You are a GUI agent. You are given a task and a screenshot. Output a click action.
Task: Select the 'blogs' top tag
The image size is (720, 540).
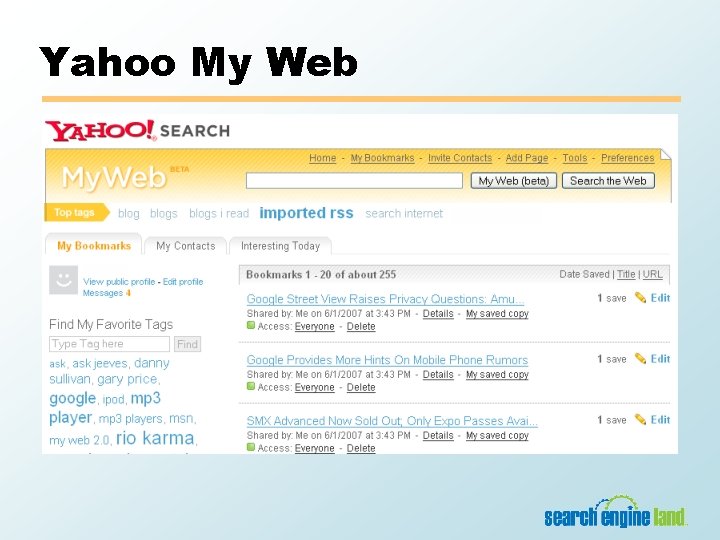pos(163,214)
